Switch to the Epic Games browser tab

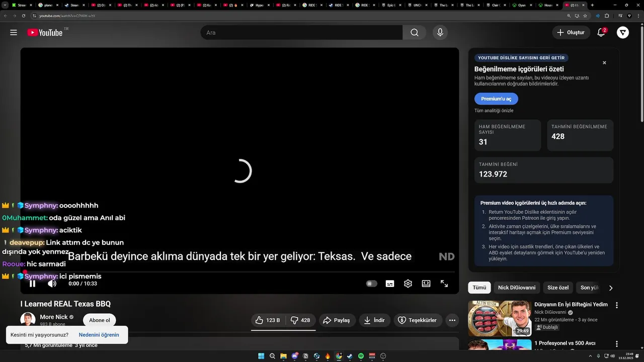391,5
